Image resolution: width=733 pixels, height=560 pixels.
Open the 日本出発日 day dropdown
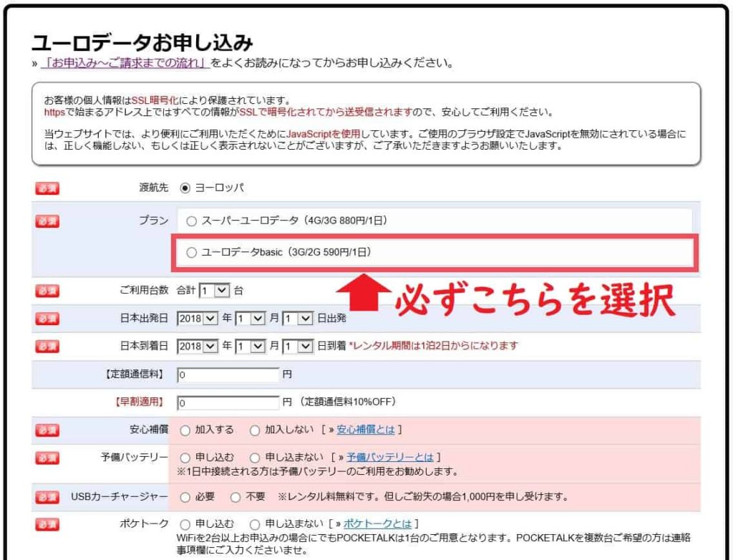pos(298,319)
